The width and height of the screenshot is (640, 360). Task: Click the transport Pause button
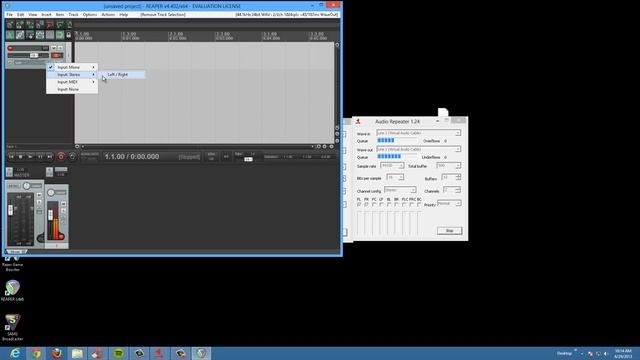(40, 157)
